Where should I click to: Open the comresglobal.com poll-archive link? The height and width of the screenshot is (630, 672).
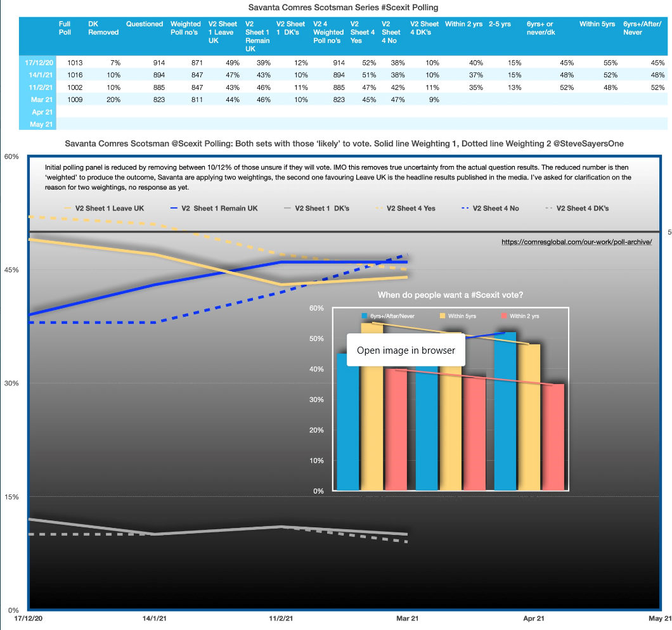576,242
